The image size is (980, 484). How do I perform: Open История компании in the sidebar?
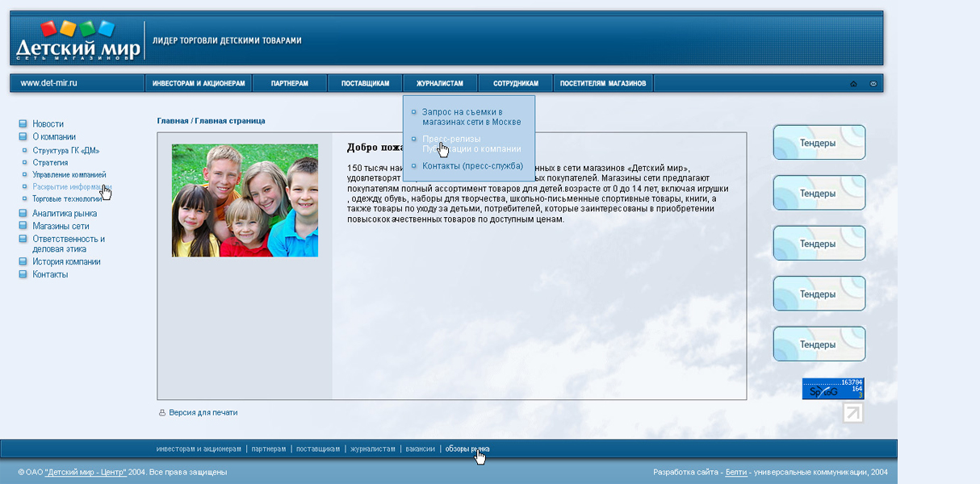pyautogui.click(x=66, y=262)
